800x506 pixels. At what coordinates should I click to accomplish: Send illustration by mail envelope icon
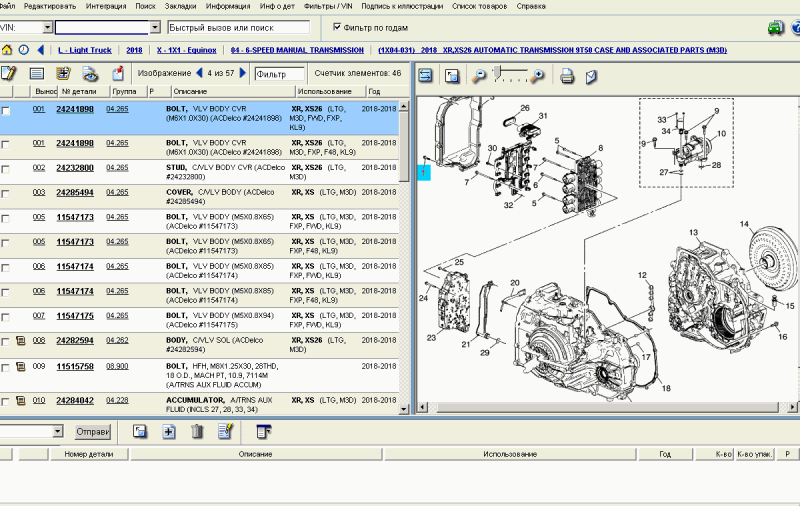pos(591,77)
